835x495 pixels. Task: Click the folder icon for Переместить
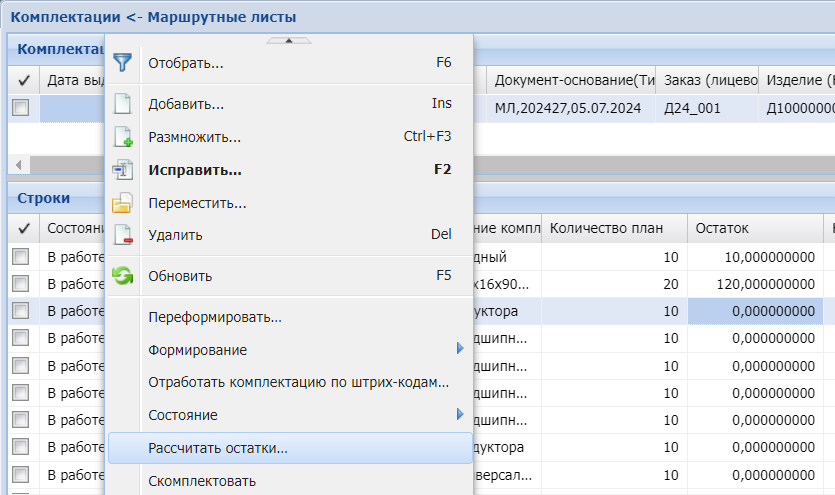pyautogui.click(x=122, y=203)
